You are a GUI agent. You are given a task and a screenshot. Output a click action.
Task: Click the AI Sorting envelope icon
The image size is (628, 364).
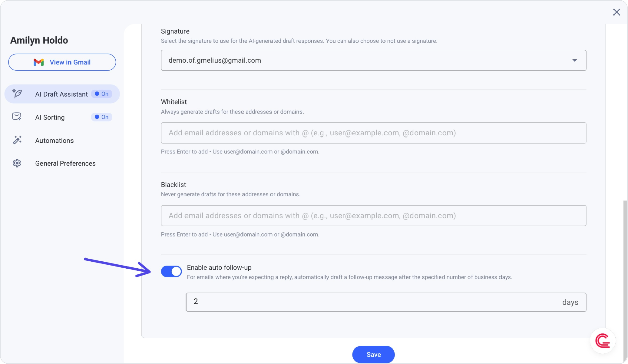17,117
